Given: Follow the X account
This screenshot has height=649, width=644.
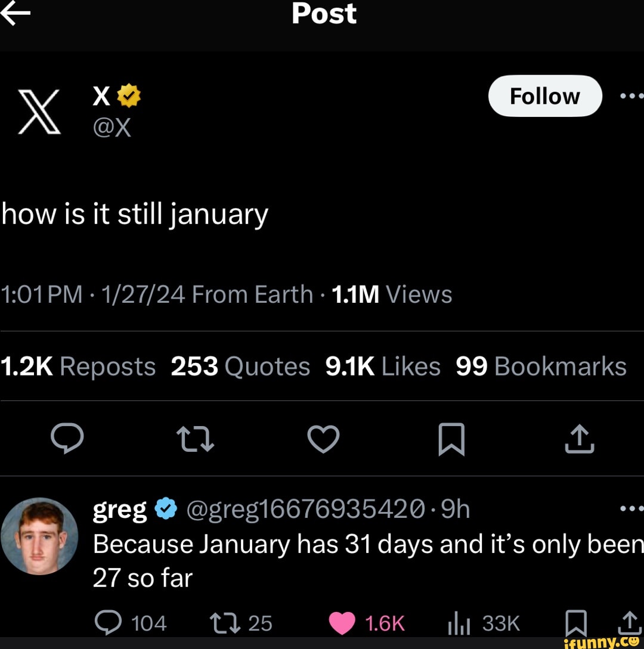Looking at the screenshot, I should [x=544, y=96].
